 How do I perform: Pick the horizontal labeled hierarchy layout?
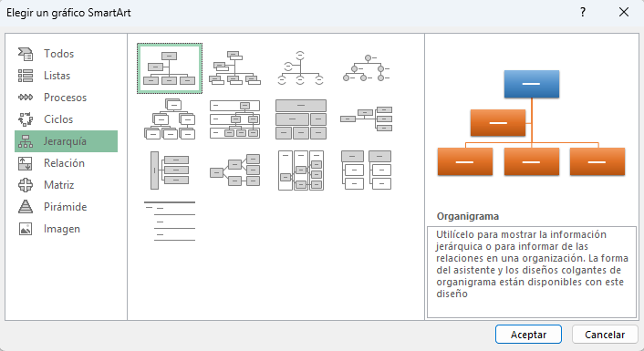tap(301, 170)
